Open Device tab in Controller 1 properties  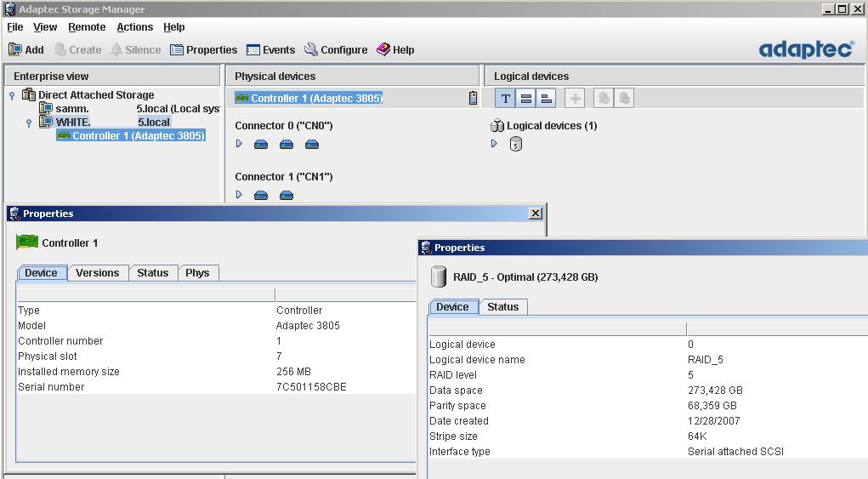[41, 273]
